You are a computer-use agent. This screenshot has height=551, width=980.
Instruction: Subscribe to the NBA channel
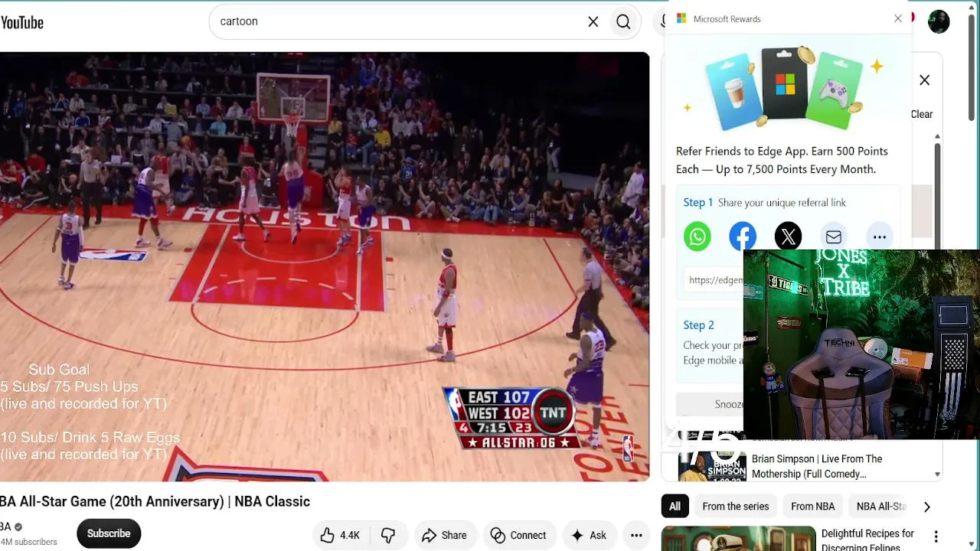tap(109, 533)
